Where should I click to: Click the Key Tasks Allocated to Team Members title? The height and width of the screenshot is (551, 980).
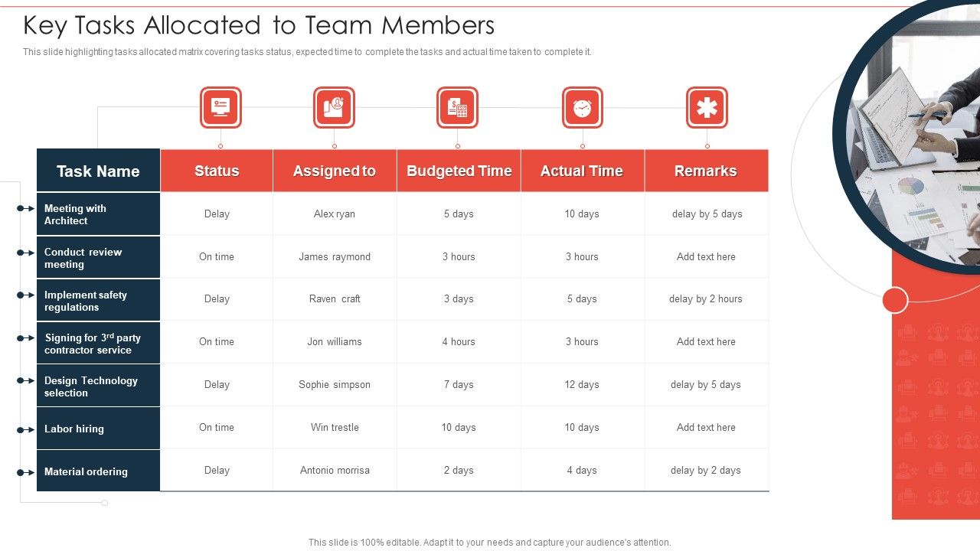(259, 25)
